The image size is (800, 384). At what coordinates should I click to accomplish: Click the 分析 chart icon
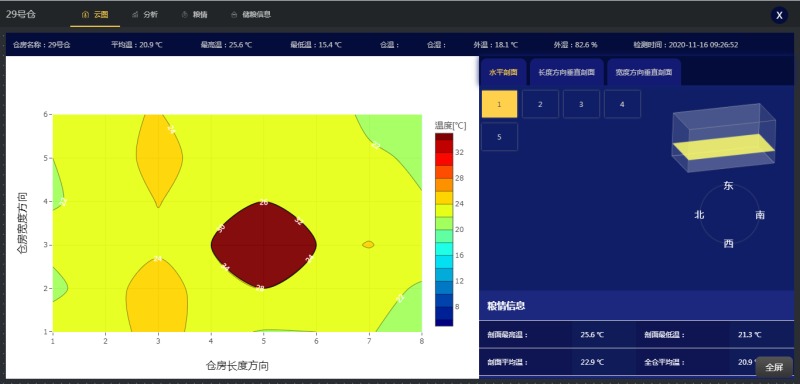(x=135, y=15)
